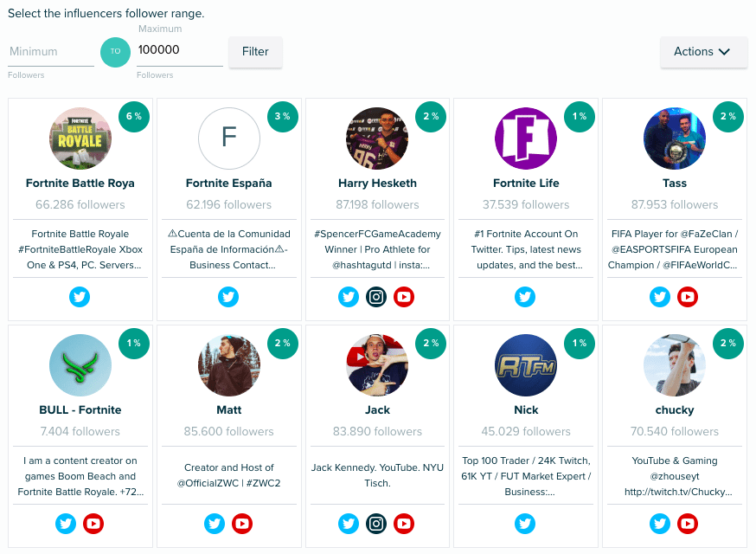Click Nick's Twitter icon

click(526, 524)
